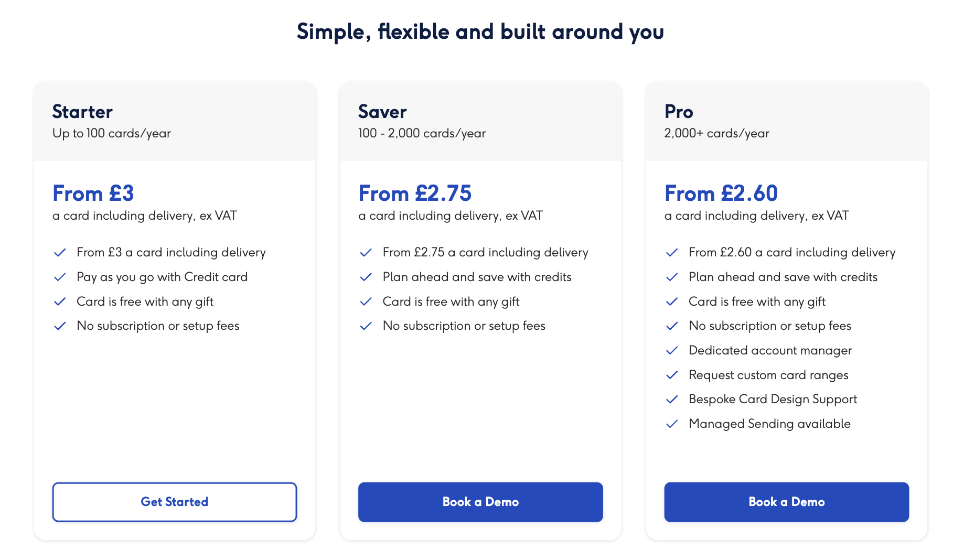Select the Starter plan heading
The image size is (964, 560).
(x=82, y=112)
